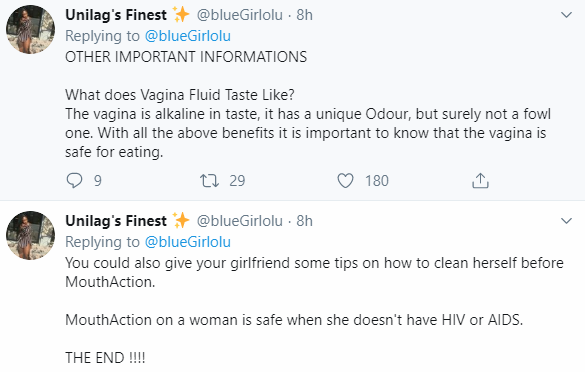Viewport: 585px width, 372px height.
Task: Open the first tweet's 8h timestamp
Action: click(x=304, y=15)
